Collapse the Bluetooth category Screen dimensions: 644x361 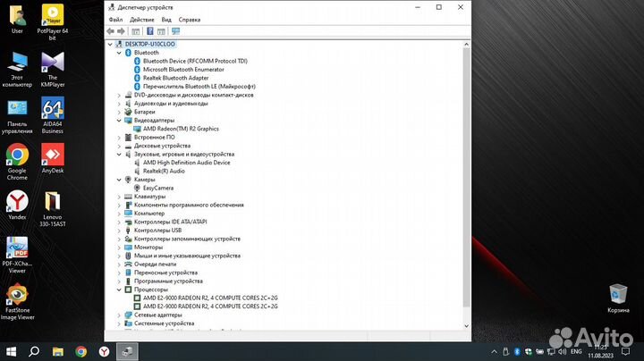[x=119, y=53]
